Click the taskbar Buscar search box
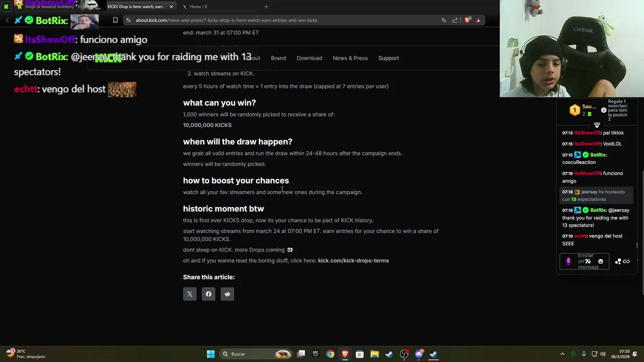 pyautogui.click(x=257, y=354)
